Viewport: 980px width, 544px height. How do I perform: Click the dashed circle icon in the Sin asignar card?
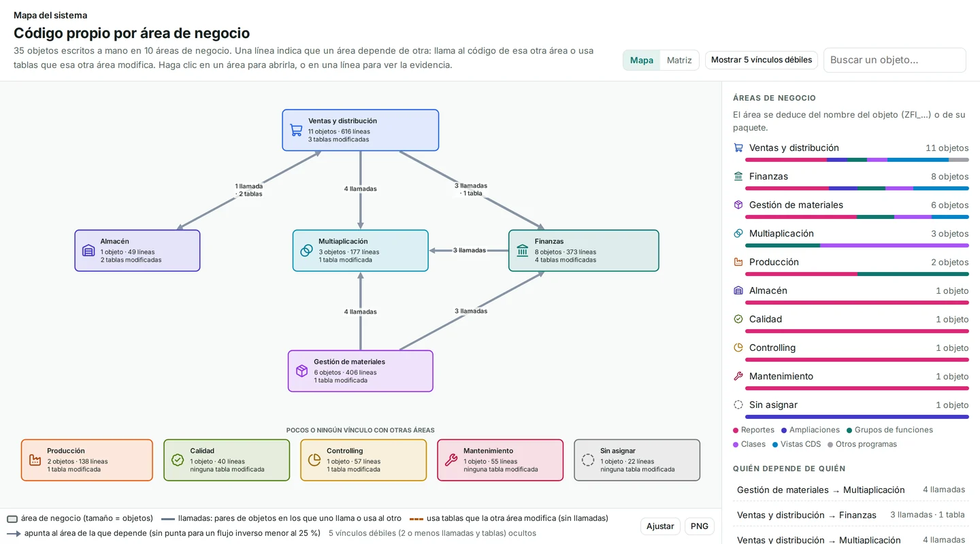(x=588, y=460)
